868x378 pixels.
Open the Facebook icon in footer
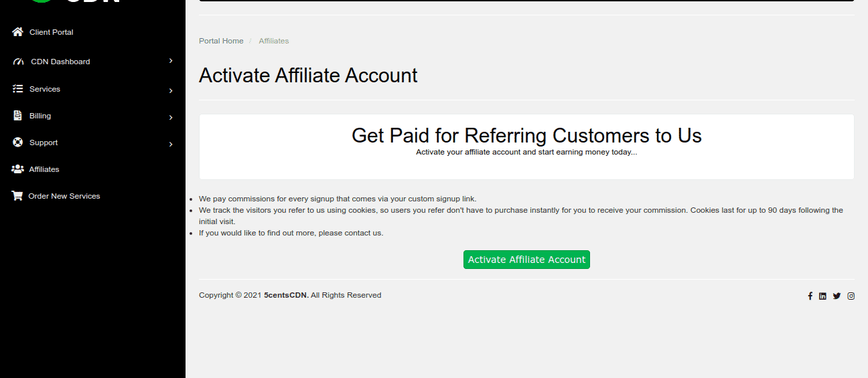click(810, 296)
